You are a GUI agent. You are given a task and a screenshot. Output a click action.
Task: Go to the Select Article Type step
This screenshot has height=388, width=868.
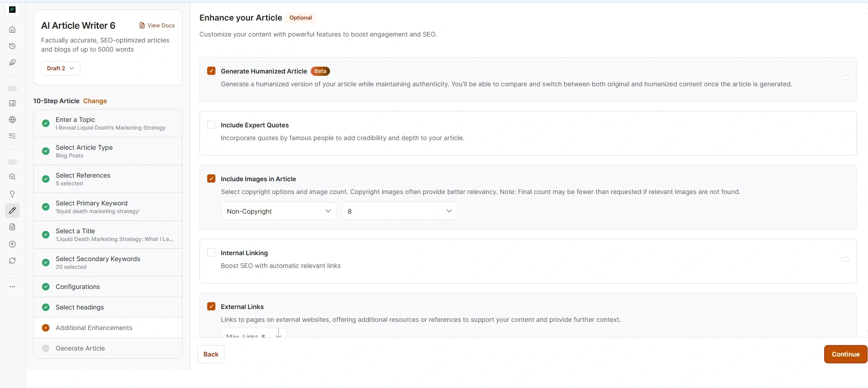[108, 151]
